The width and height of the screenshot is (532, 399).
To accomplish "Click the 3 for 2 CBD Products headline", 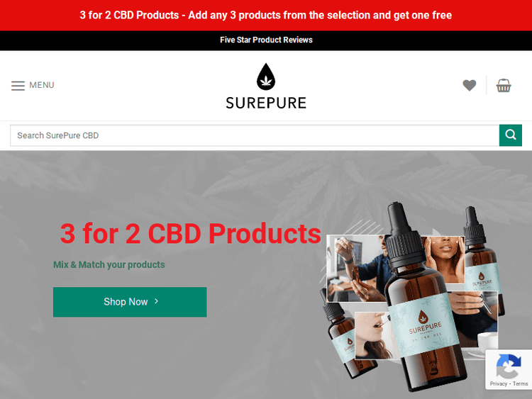I will click(190, 234).
